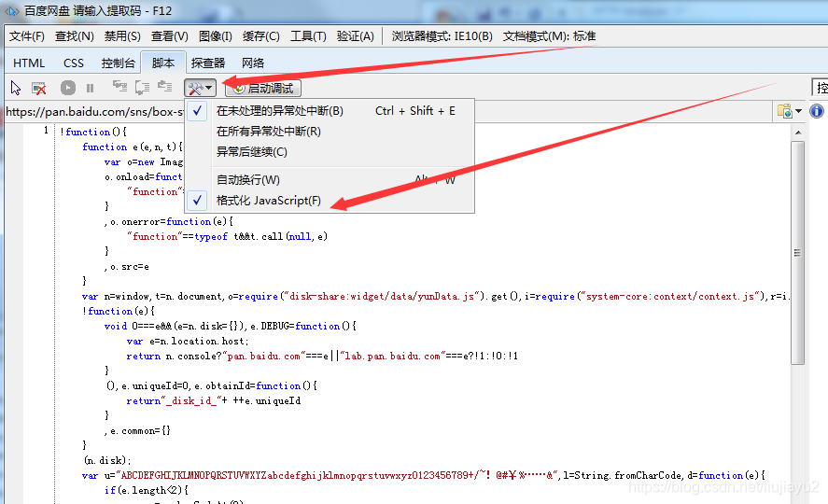
Task: Click the step into icon
Action: 119,87
